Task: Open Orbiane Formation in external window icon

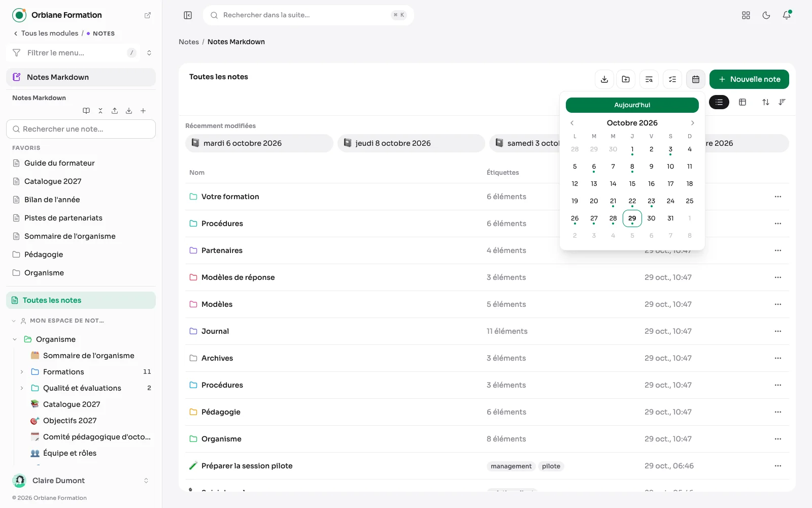Action: (x=148, y=15)
